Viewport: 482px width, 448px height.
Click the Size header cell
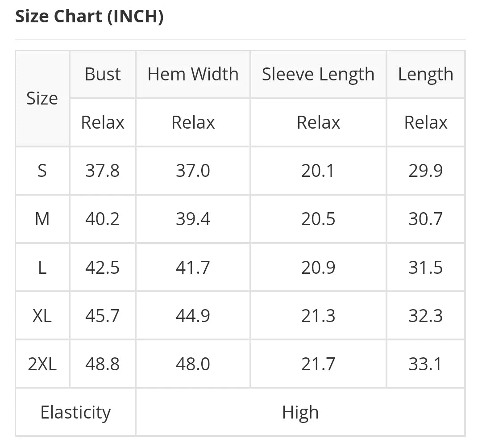pyautogui.click(x=42, y=98)
